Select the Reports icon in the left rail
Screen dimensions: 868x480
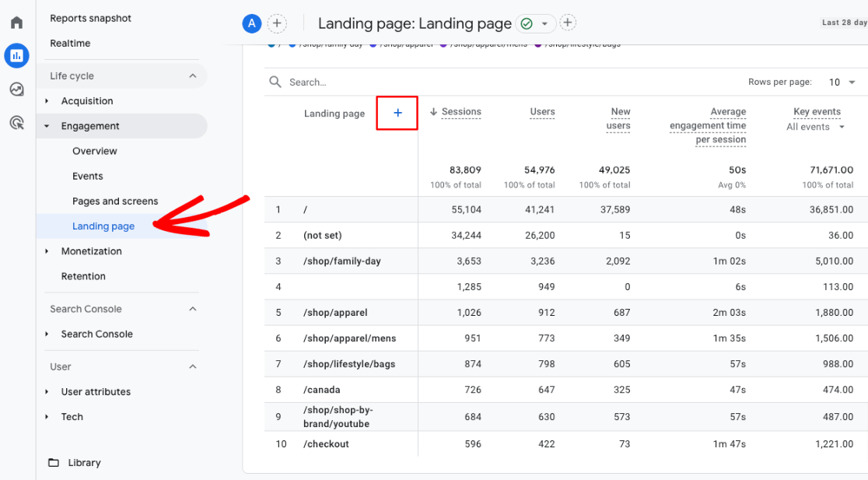16,56
